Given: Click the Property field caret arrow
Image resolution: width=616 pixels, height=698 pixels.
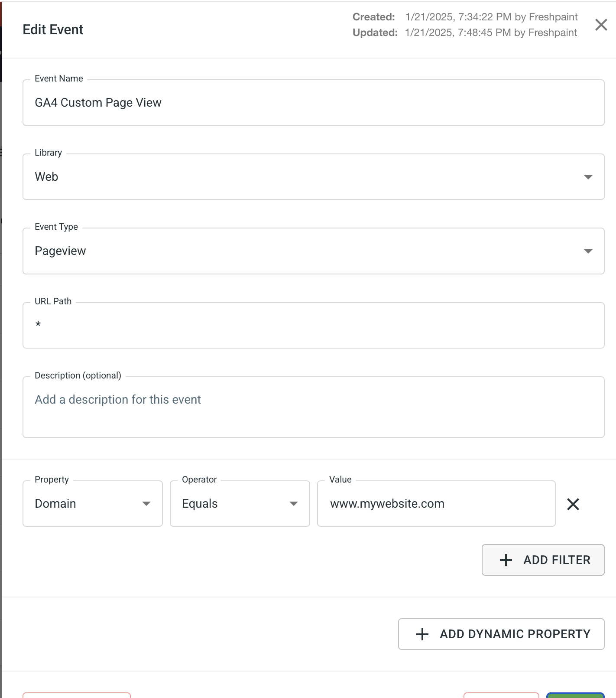Looking at the screenshot, I should (146, 504).
